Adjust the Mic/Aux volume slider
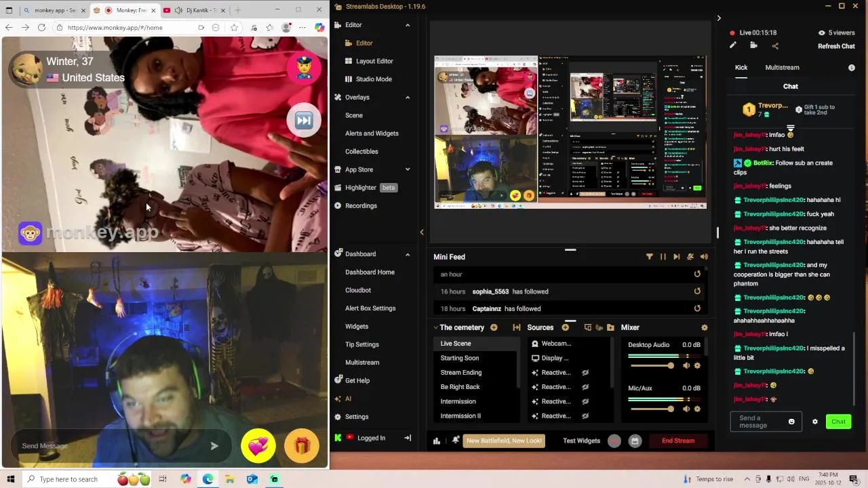Image resolution: width=868 pixels, height=488 pixels. click(652, 409)
